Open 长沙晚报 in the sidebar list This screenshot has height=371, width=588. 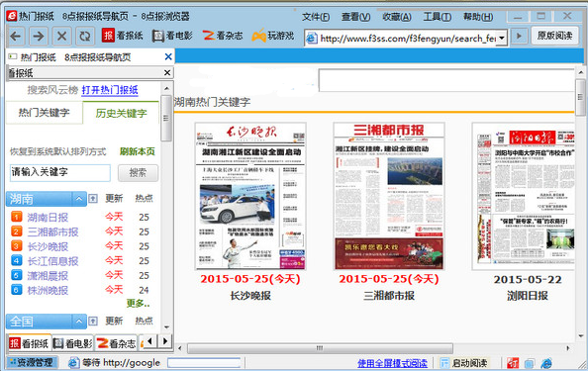coord(48,246)
